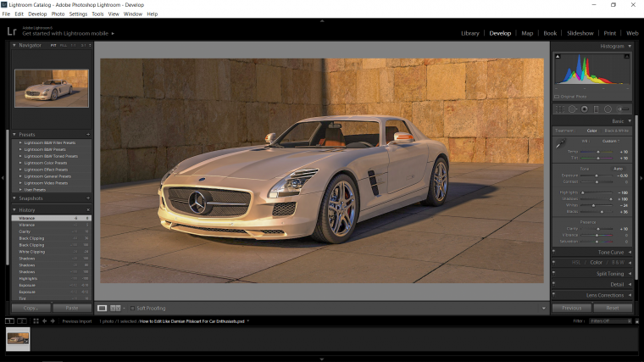The image size is (644, 362).
Task: Select the Radial Filter tool
Action: click(x=608, y=109)
